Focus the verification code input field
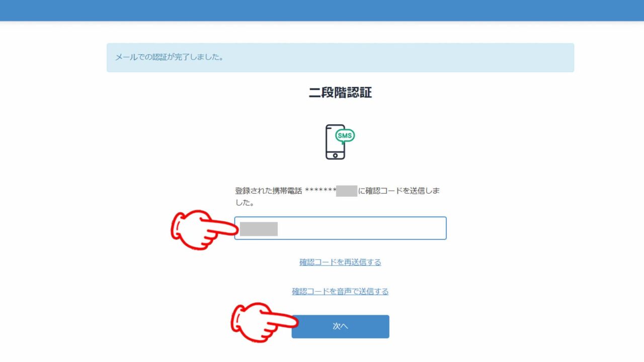 340,228
